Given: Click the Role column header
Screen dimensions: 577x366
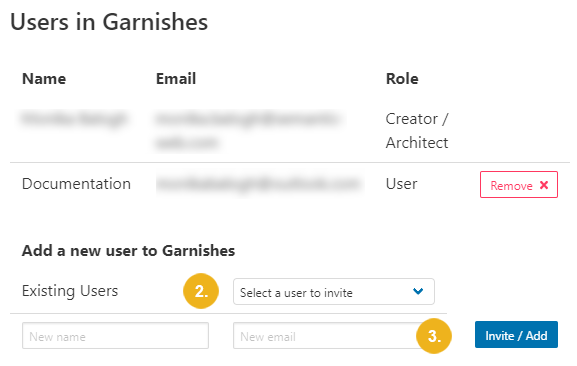Looking at the screenshot, I should (402, 79).
